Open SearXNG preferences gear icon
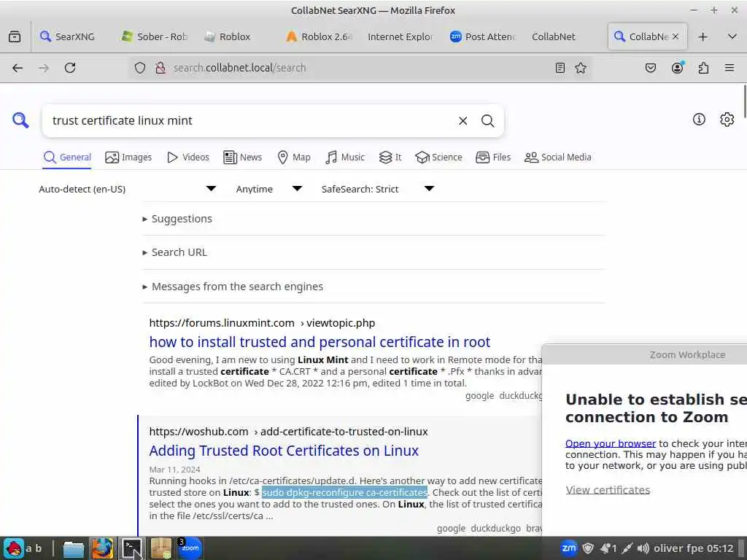 click(x=727, y=120)
